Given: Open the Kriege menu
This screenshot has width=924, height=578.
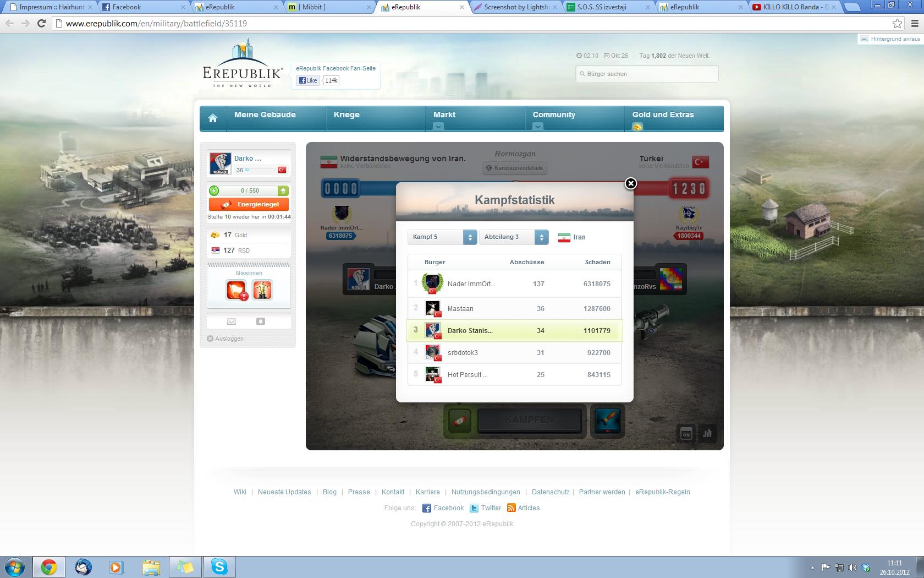Looking at the screenshot, I should 346,114.
